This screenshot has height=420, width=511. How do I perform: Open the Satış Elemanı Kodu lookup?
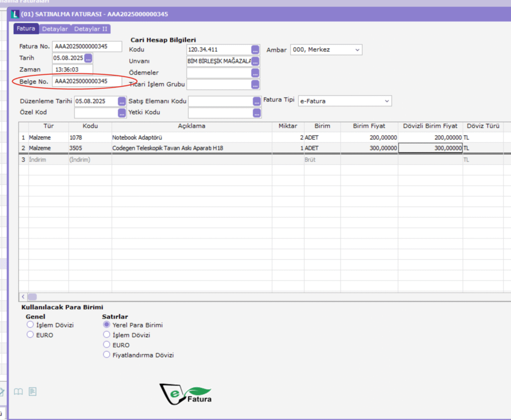(x=257, y=101)
